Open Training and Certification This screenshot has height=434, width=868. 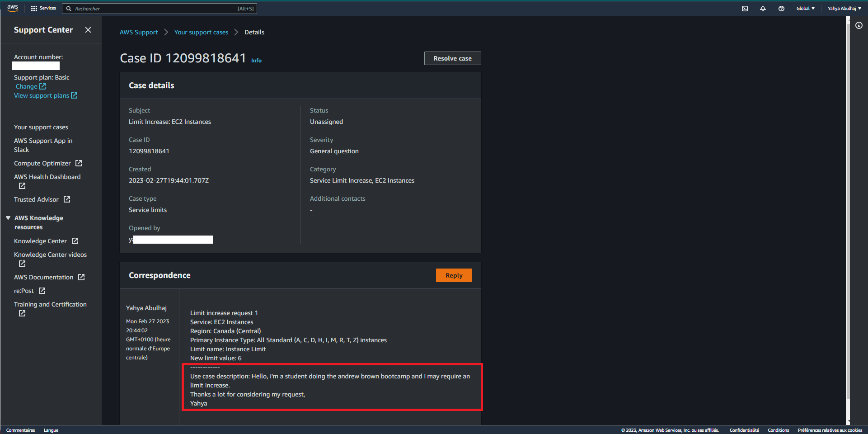coord(50,304)
